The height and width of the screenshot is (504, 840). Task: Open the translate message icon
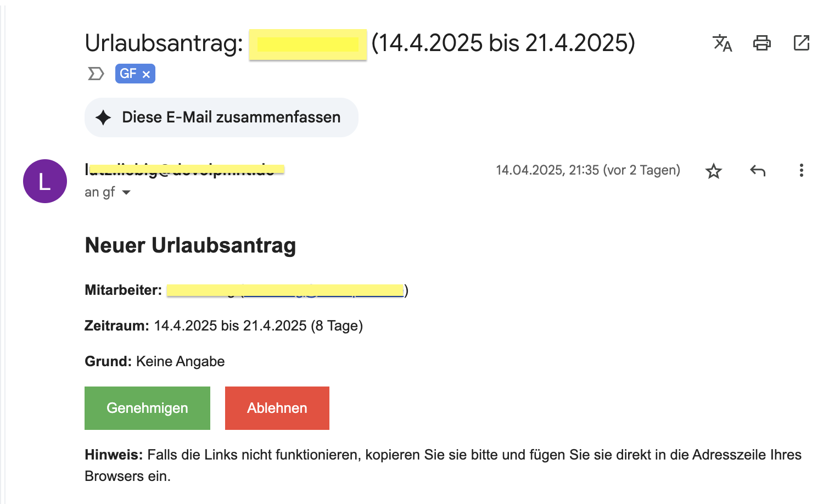[x=722, y=43]
